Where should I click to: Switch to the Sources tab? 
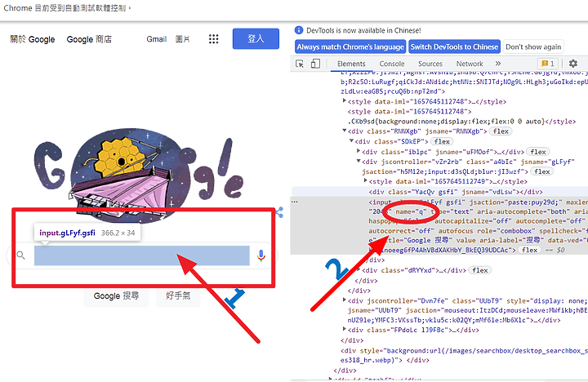click(430, 64)
